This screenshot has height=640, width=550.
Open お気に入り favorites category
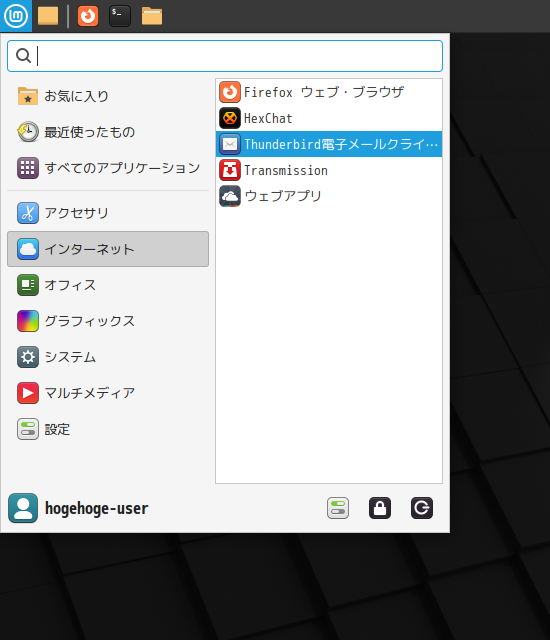pos(108,96)
